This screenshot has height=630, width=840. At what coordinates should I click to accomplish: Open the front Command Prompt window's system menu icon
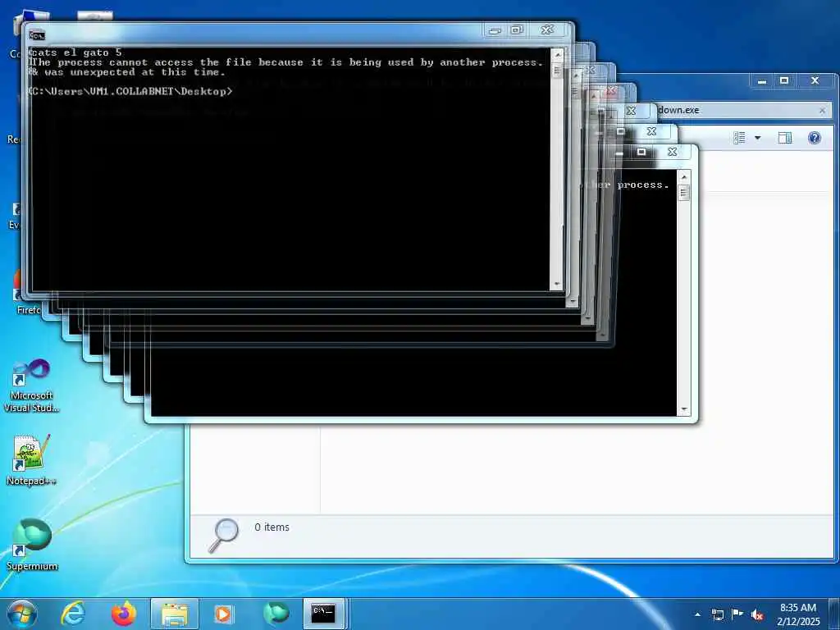pyautogui.click(x=37, y=35)
